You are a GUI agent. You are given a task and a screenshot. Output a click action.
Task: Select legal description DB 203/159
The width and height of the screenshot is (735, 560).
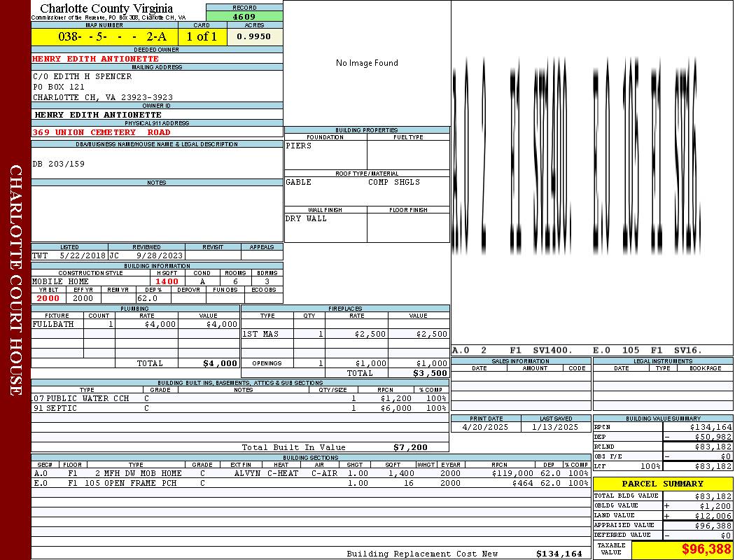click(59, 164)
